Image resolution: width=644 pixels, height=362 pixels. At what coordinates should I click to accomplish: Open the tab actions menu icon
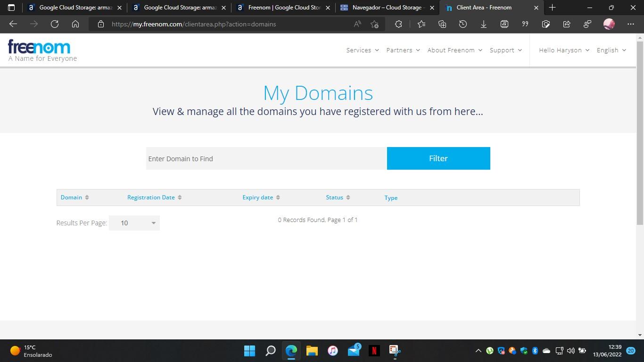point(12,8)
